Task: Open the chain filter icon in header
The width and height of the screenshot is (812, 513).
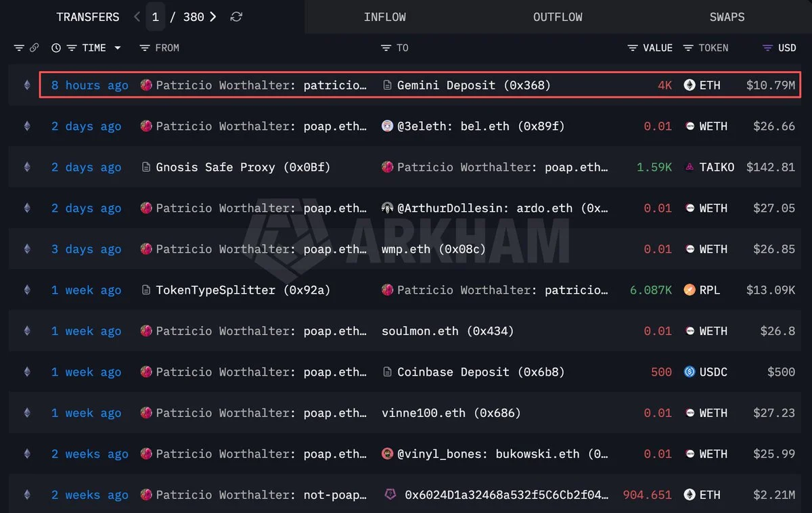Action: 19,48
